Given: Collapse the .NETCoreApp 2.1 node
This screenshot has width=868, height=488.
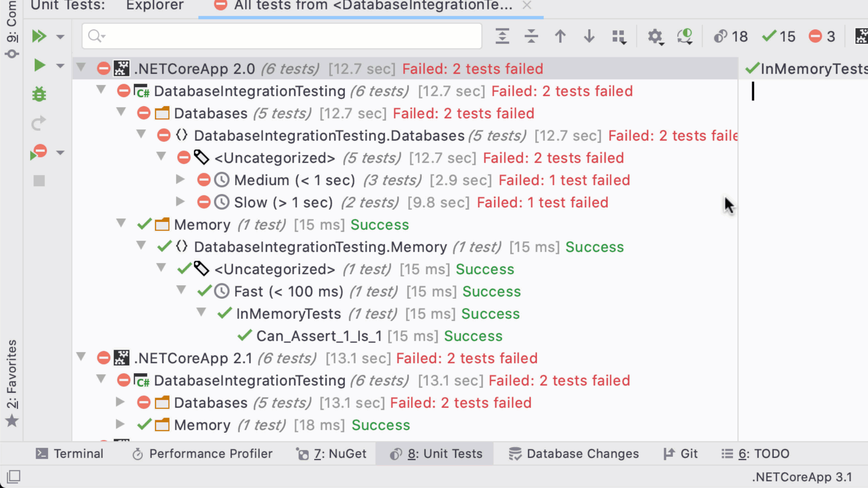Looking at the screenshot, I should coord(81,357).
